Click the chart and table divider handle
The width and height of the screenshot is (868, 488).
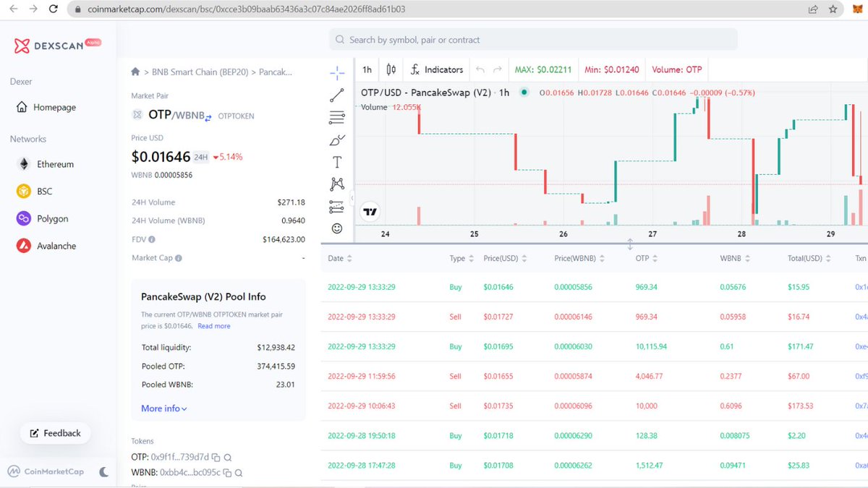[x=630, y=244]
